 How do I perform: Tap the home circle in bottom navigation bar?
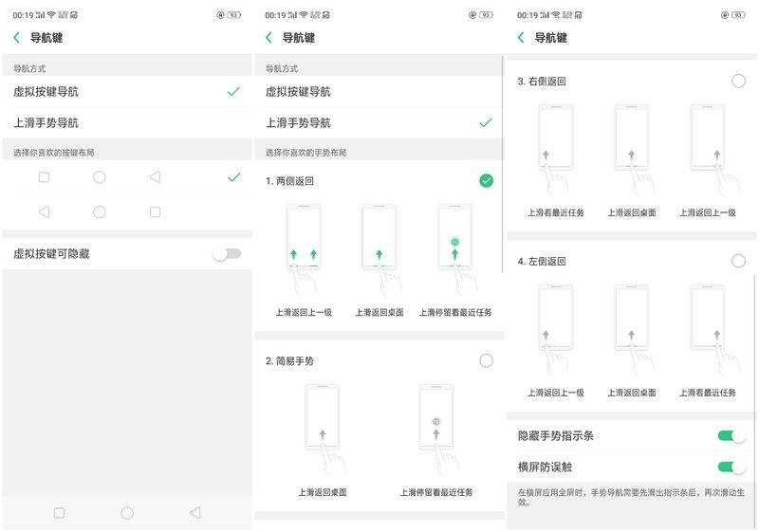tap(127, 513)
